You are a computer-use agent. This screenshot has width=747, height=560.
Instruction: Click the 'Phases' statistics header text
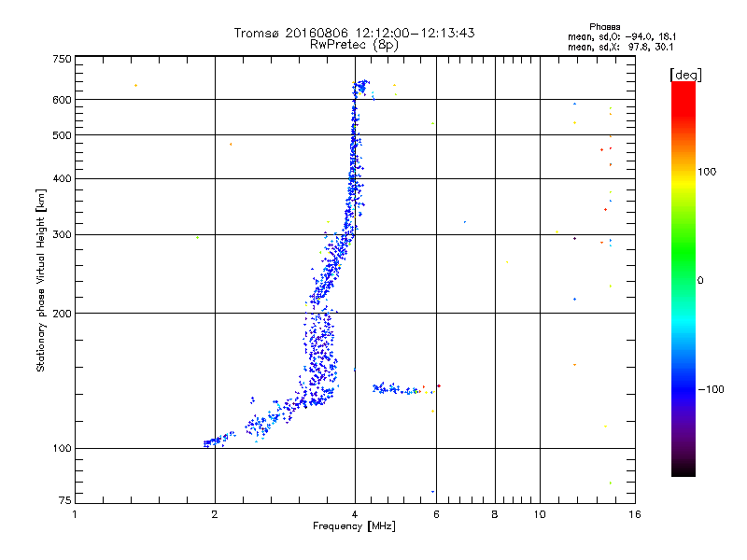(604, 27)
